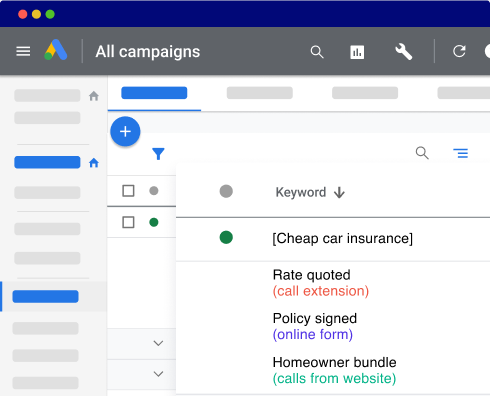Tick the select-all header checkbox
Image resolution: width=490 pixels, height=396 pixels.
128,191
